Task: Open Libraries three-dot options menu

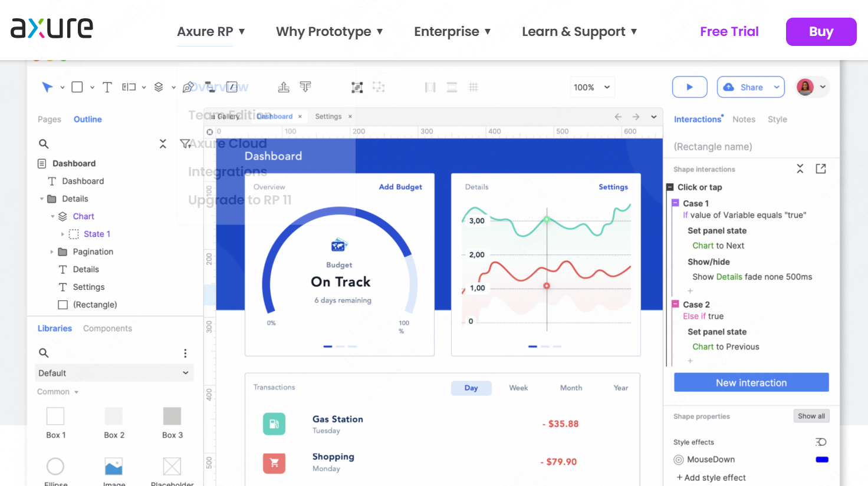Action: [185, 353]
